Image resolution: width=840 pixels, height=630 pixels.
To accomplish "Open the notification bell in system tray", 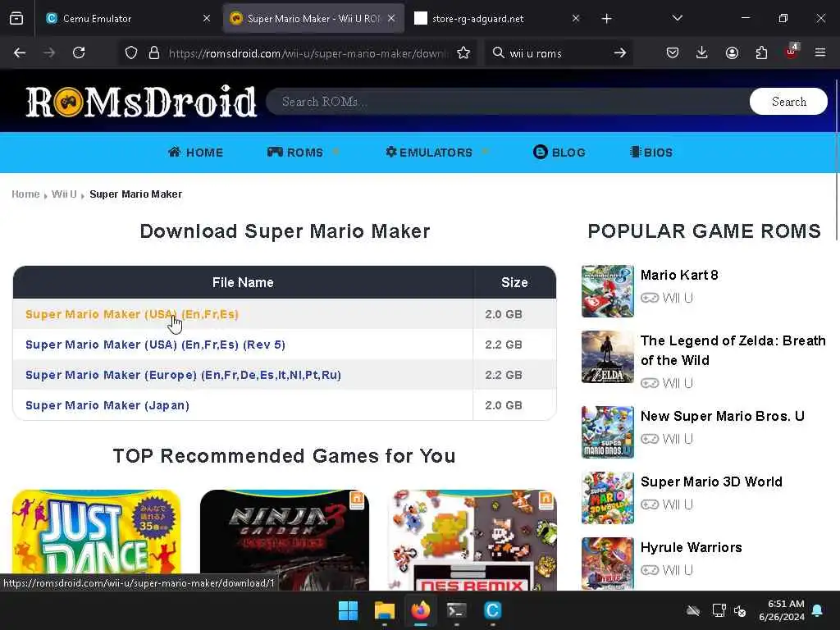I will [818, 610].
